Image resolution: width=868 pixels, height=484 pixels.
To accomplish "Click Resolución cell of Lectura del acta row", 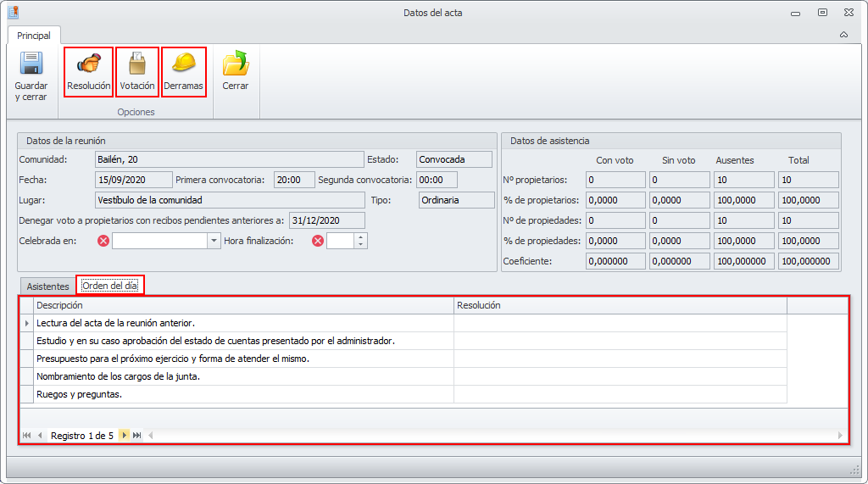I will tap(620, 323).
